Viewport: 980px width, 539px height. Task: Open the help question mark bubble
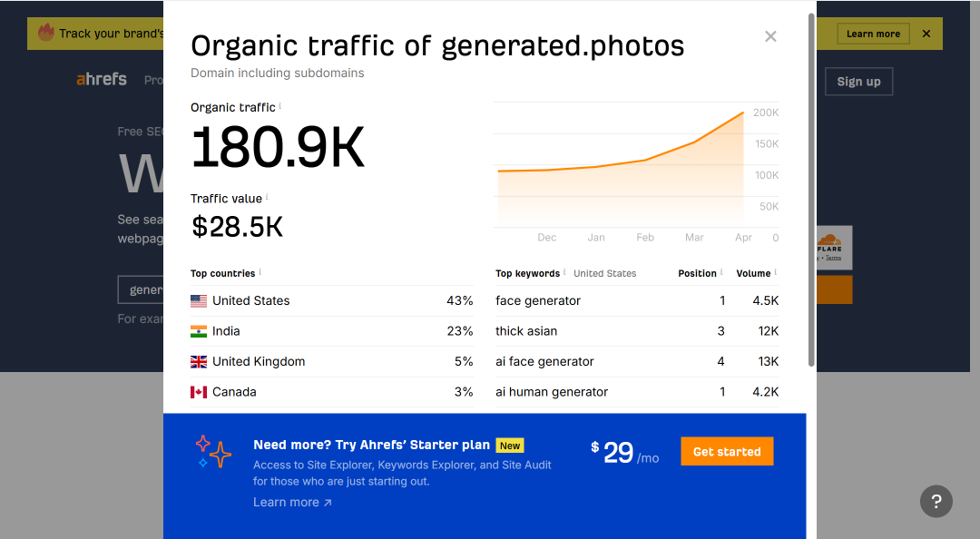(936, 502)
